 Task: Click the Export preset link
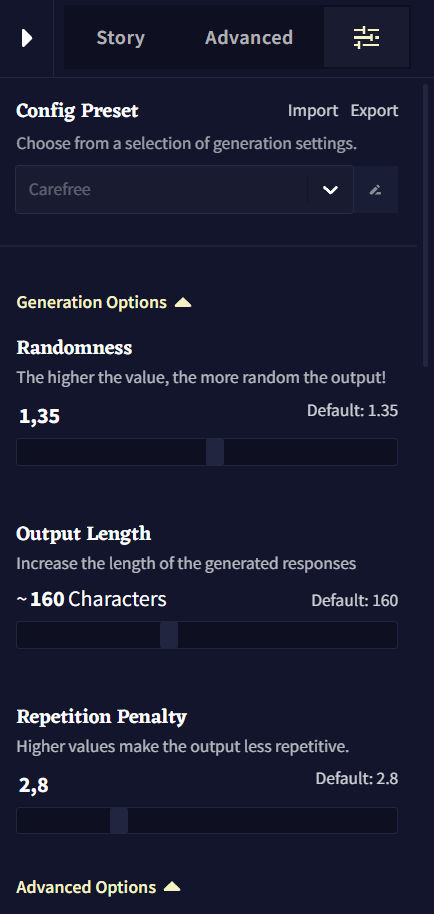pos(375,111)
